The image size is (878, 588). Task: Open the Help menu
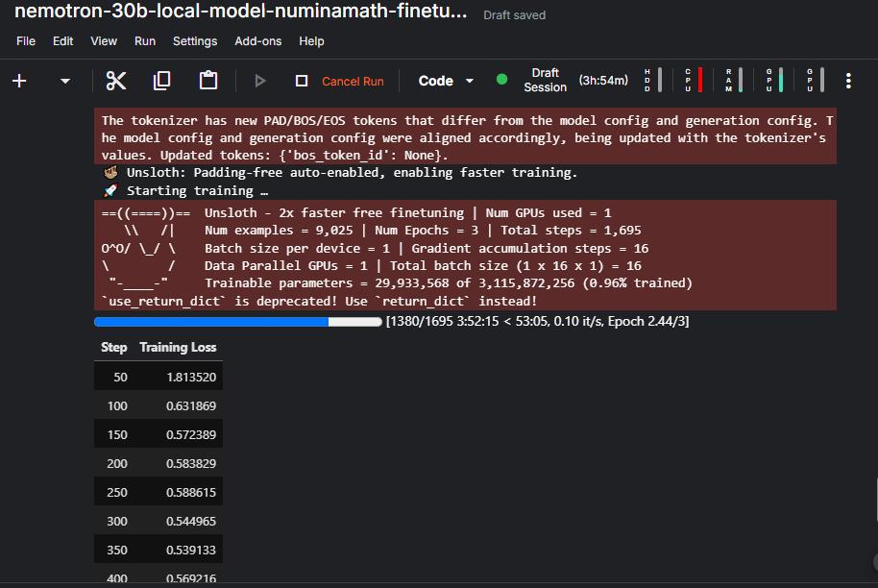(x=311, y=41)
